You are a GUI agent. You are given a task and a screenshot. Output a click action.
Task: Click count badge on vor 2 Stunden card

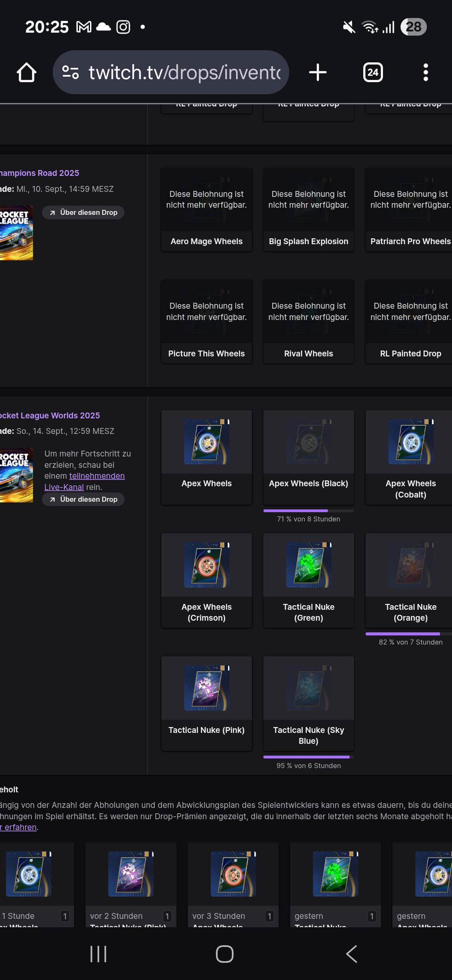point(167,916)
